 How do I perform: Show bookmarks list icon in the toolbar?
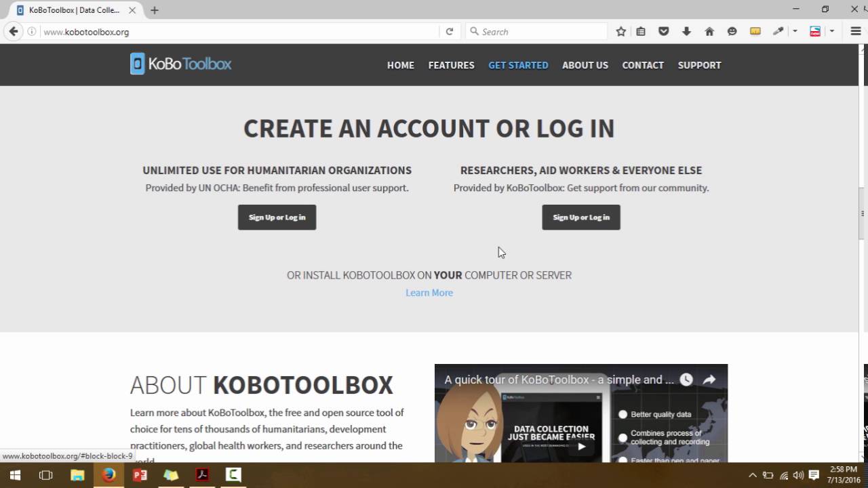coord(641,31)
